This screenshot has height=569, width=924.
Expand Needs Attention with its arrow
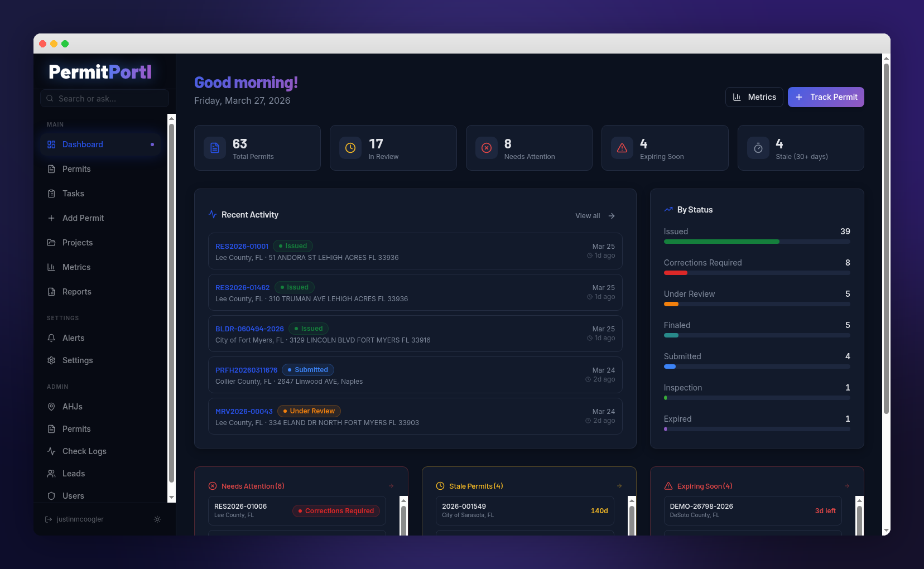pyautogui.click(x=391, y=486)
